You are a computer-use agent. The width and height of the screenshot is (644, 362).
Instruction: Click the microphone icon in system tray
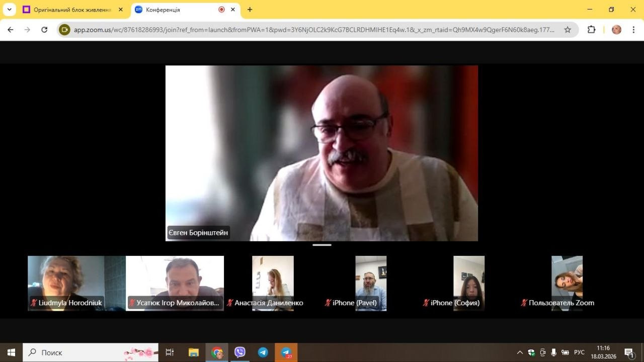point(553,352)
